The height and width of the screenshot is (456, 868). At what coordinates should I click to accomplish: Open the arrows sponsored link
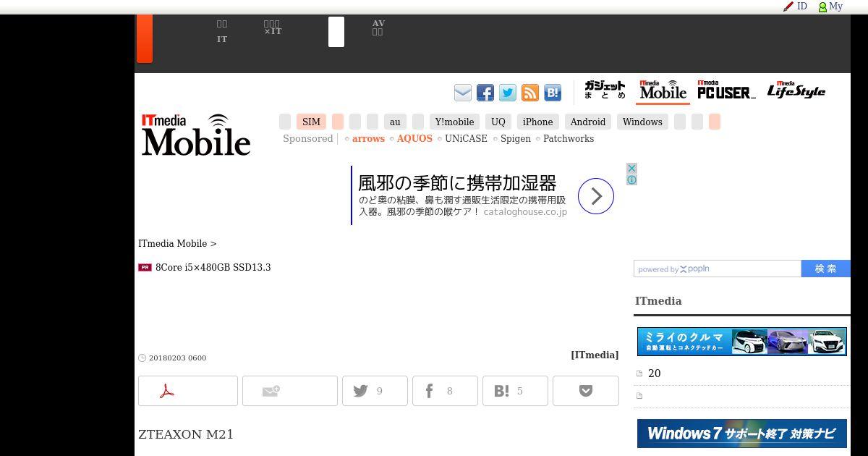[368, 138]
